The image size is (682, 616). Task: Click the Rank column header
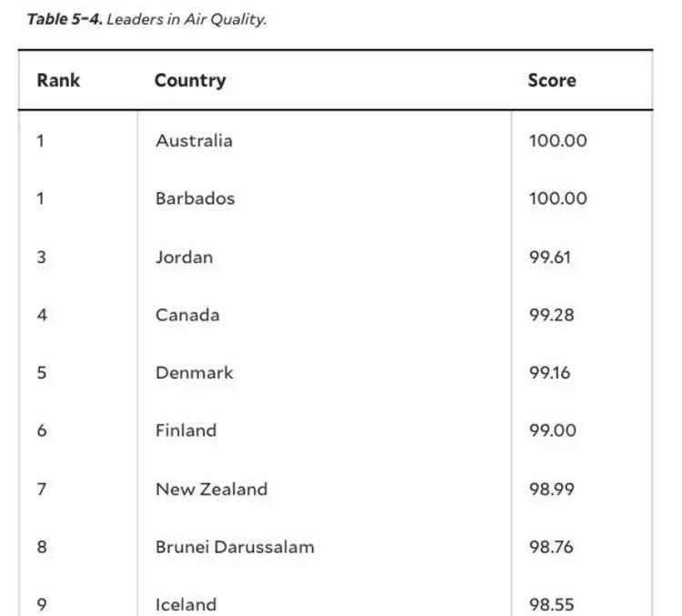58,80
